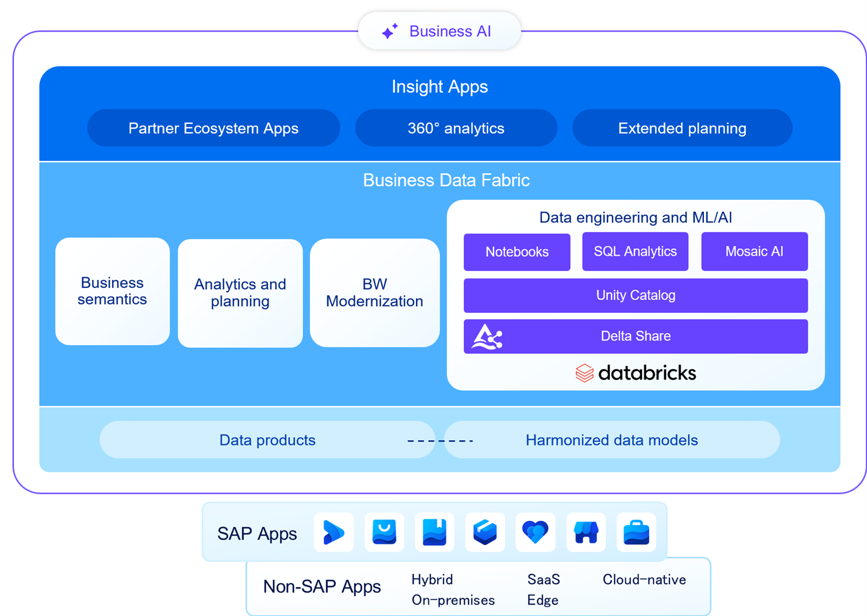Select the Unity Catalog bar
The width and height of the screenshot is (867, 616).
point(635,295)
